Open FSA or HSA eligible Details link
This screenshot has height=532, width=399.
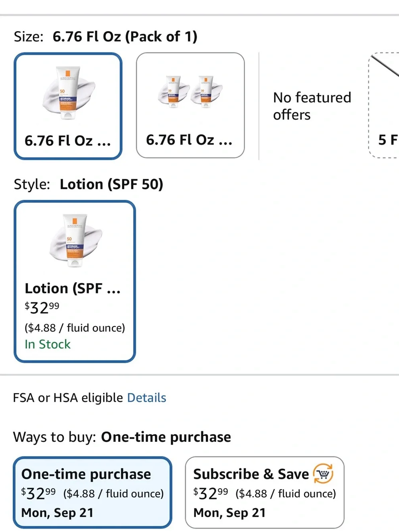(x=146, y=398)
